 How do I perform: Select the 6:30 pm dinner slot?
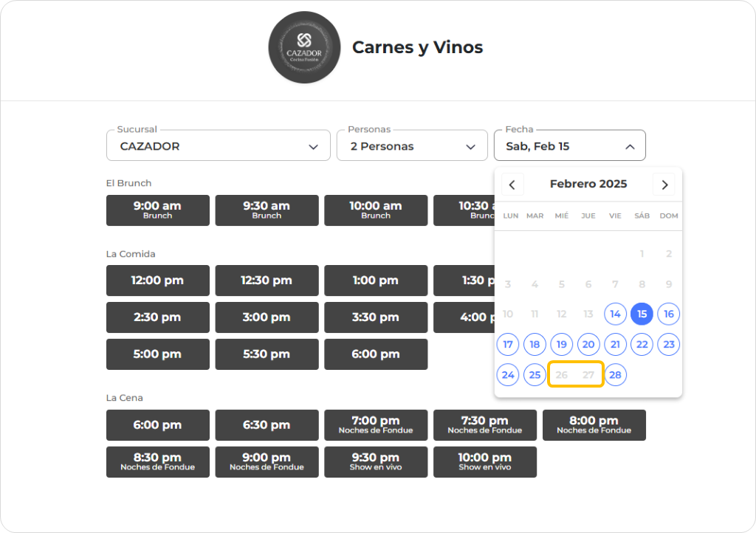[x=267, y=425]
